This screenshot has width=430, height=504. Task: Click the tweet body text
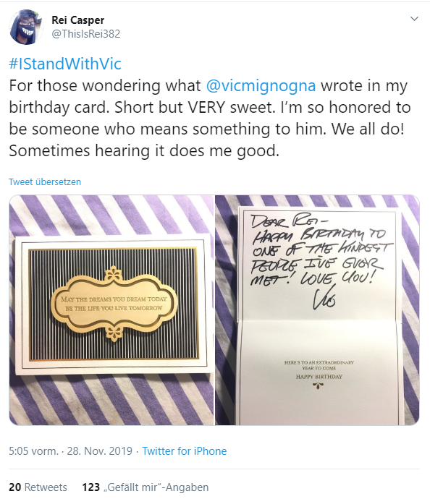(x=210, y=118)
